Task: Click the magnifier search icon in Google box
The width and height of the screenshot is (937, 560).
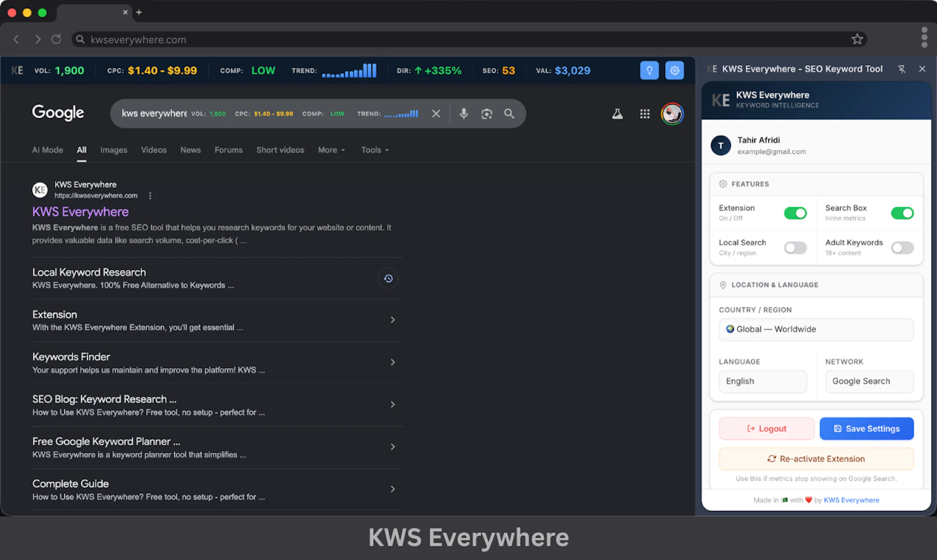Action: pyautogui.click(x=509, y=114)
